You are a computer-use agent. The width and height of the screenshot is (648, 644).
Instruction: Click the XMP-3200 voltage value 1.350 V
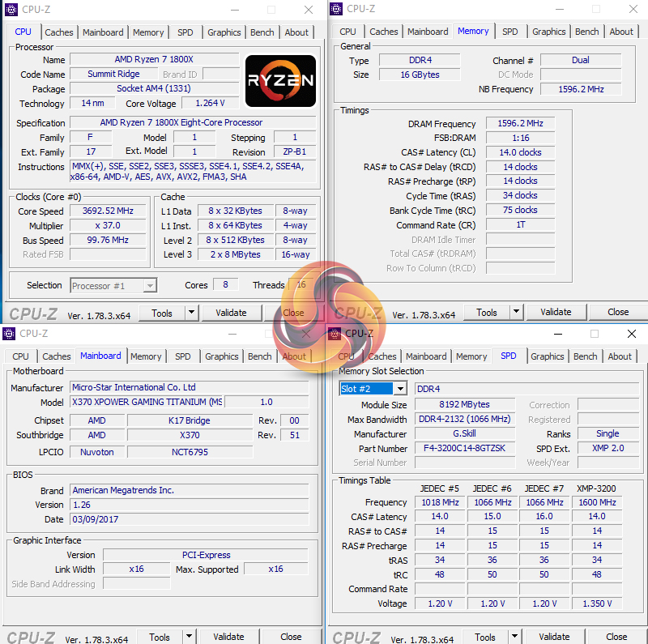coord(597,603)
